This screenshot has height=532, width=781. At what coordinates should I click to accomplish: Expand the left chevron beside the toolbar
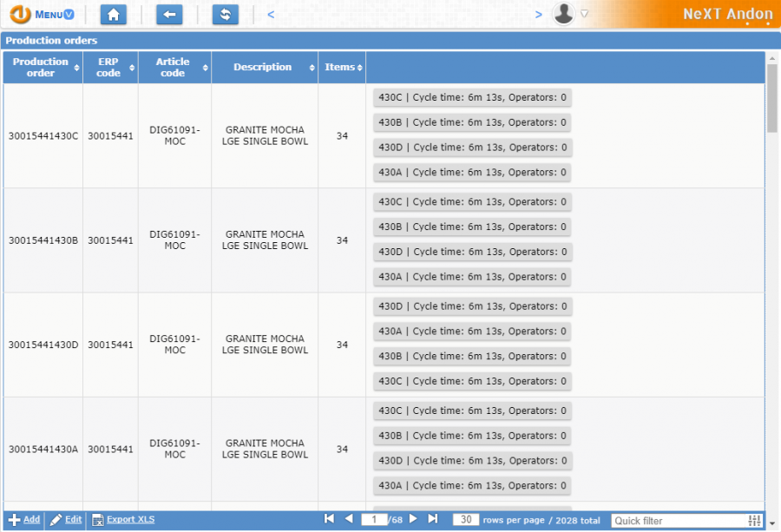270,14
